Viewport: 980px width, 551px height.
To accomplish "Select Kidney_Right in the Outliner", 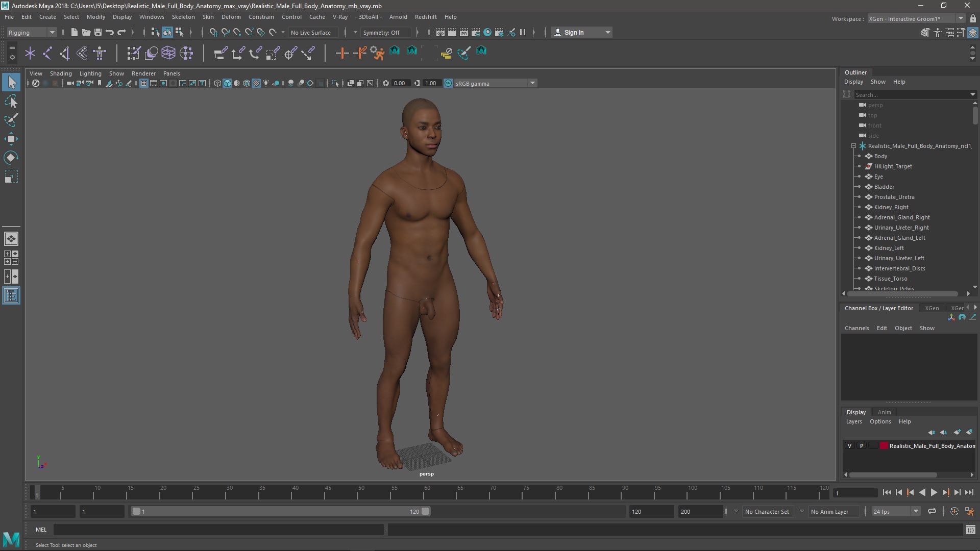I will point(891,207).
